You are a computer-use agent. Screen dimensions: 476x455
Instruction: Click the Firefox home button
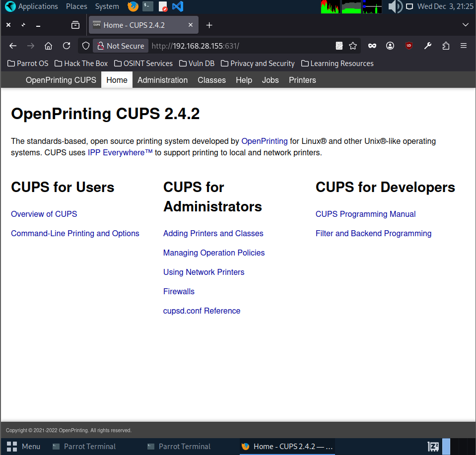(48, 46)
